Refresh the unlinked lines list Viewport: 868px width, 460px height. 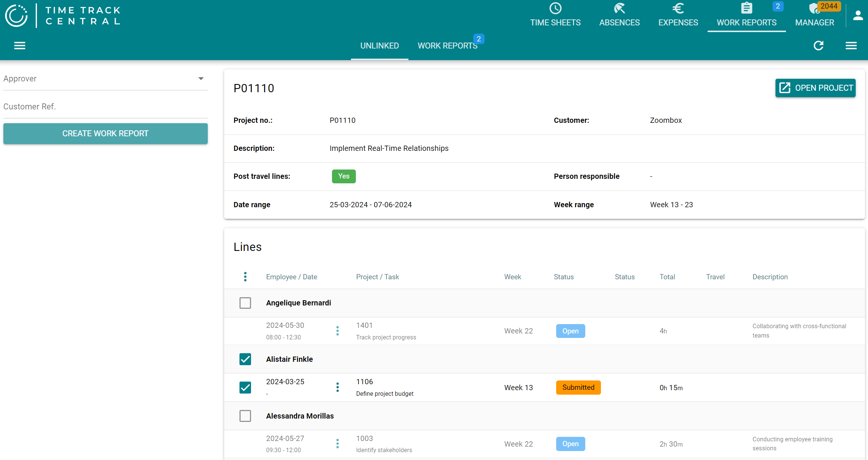818,46
